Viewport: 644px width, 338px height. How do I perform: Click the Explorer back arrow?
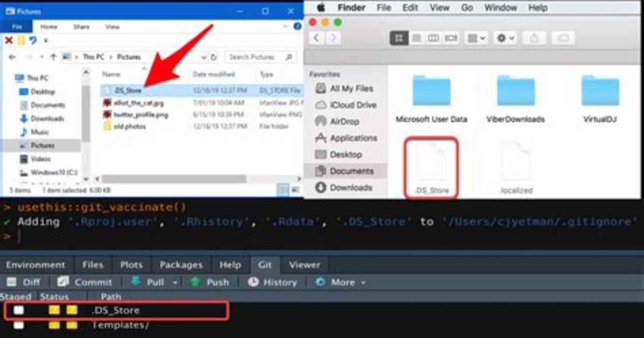[x=12, y=57]
